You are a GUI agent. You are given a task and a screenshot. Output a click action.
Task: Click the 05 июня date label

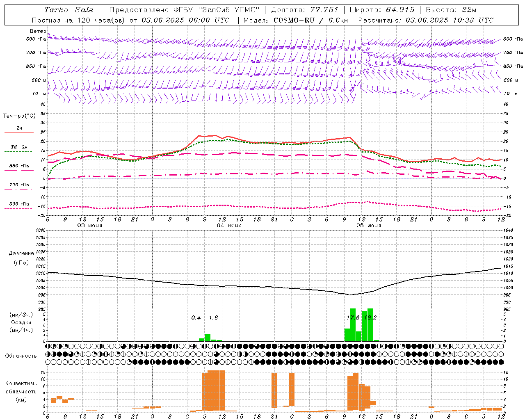[368, 226]
